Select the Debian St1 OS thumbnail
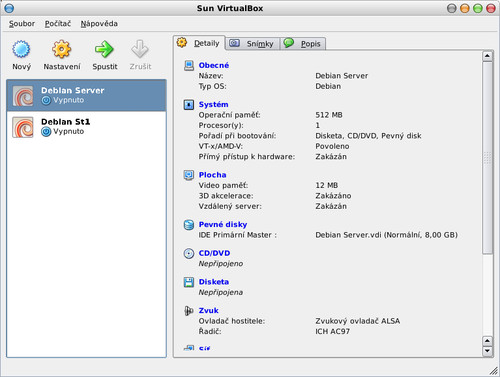This screenshot has width=500, height=377. click(x=23, y=127)
